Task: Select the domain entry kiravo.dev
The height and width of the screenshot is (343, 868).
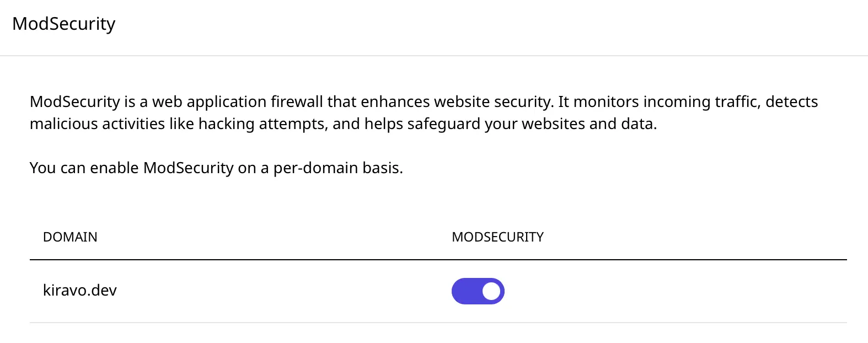Action: (x=80, y=291)
